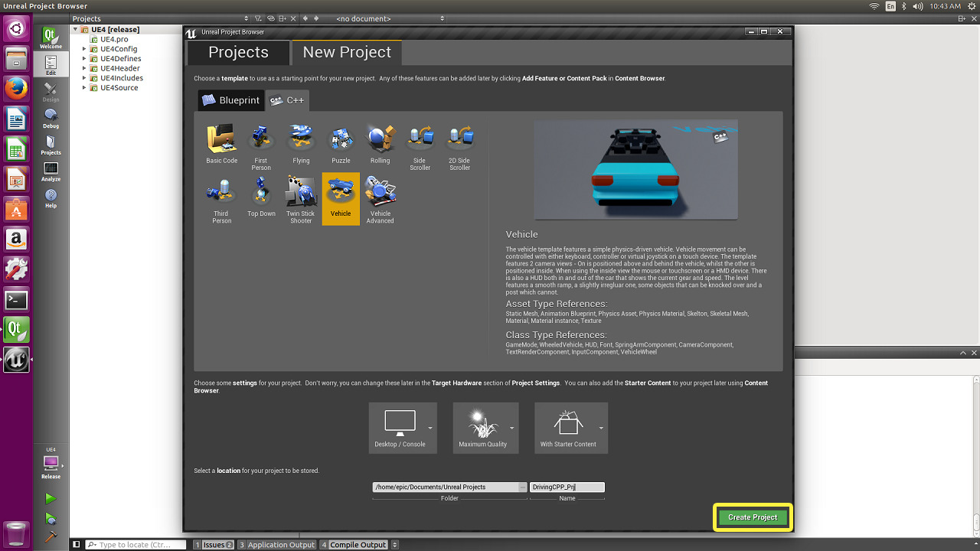Open Firefox from the Ubuntu launcher
This screenshot has height=551, width=980.
click(x=16, y=88)
